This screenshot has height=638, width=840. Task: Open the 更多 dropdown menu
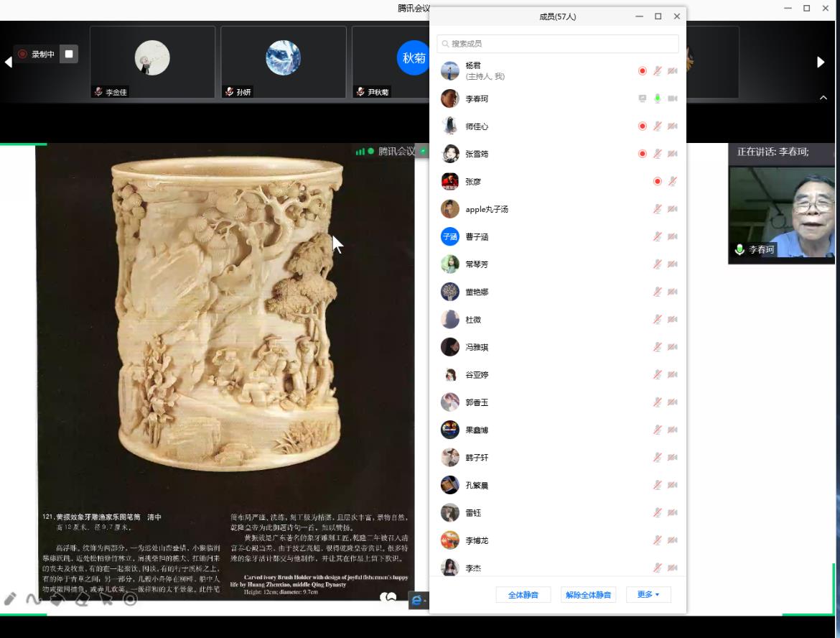pos(648,594)
